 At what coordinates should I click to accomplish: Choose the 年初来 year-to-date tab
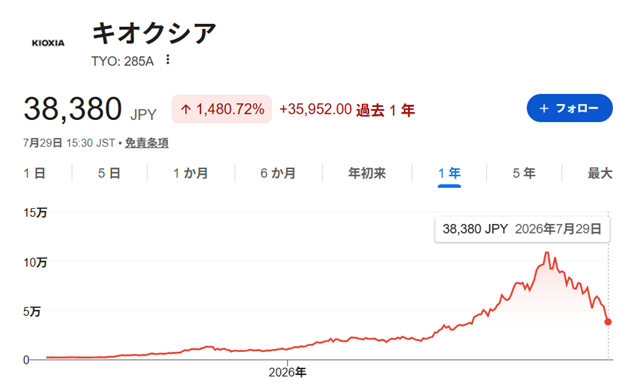(x=367, y=173)
